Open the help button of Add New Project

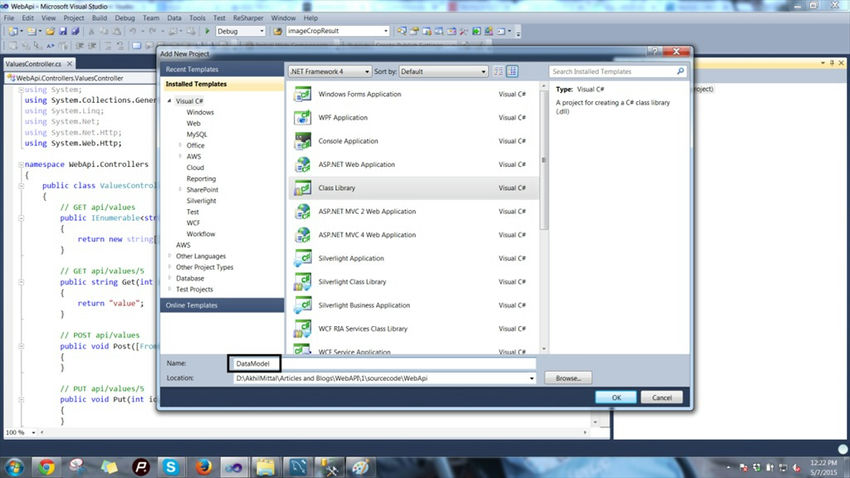[x=654, y=51]
